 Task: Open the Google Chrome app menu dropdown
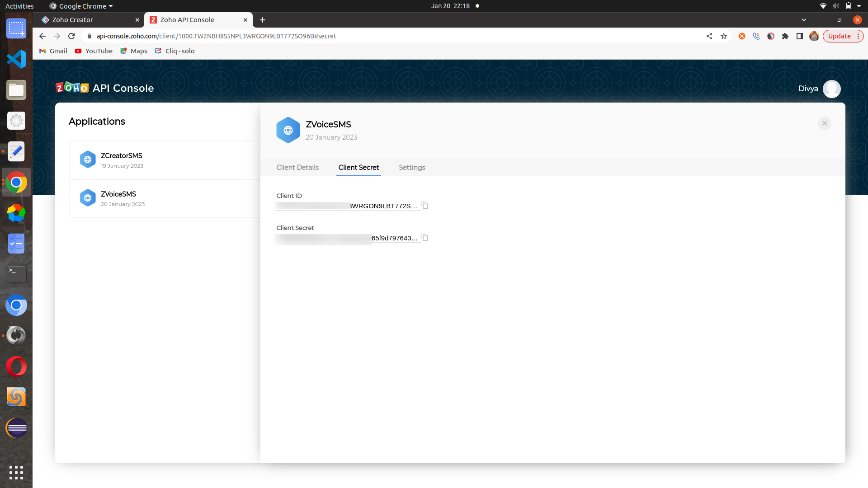[x=81, y=6]
